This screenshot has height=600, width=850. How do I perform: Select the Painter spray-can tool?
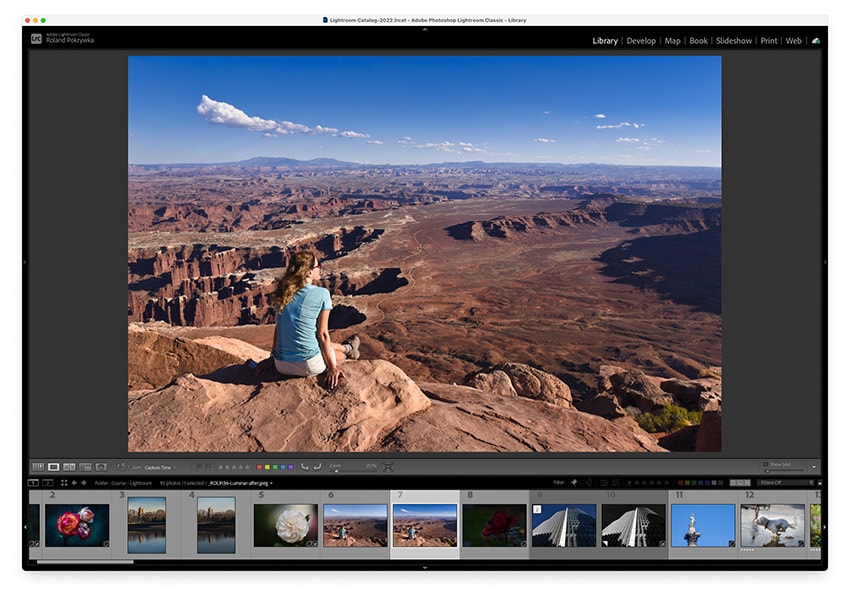point(100,467)
